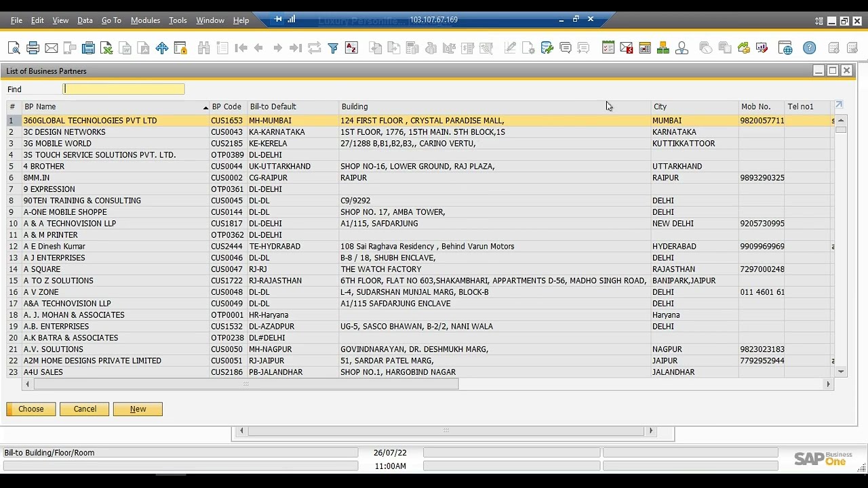868x488 pixels.
Task: Open the File menu
Action: coord(16,20)
